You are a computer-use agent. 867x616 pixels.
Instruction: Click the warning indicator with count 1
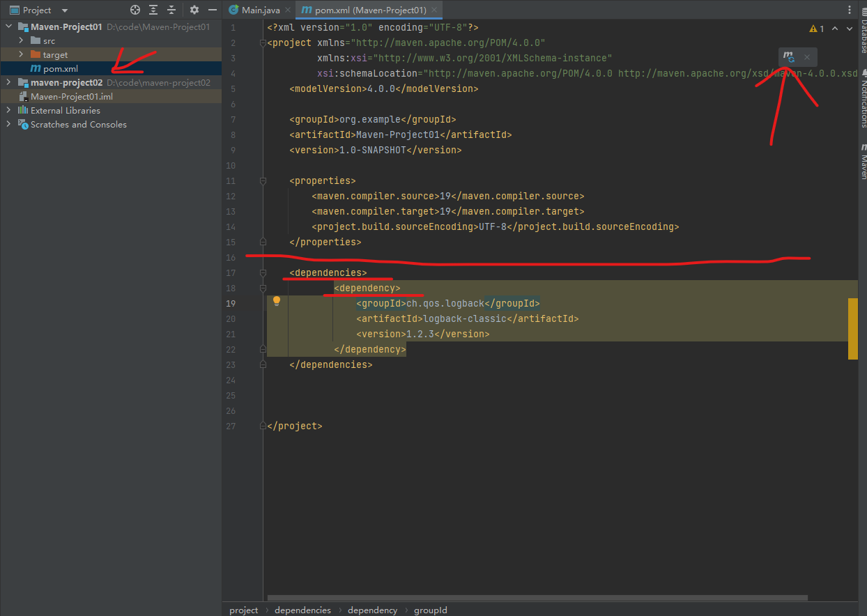click(x=817, y=29)
